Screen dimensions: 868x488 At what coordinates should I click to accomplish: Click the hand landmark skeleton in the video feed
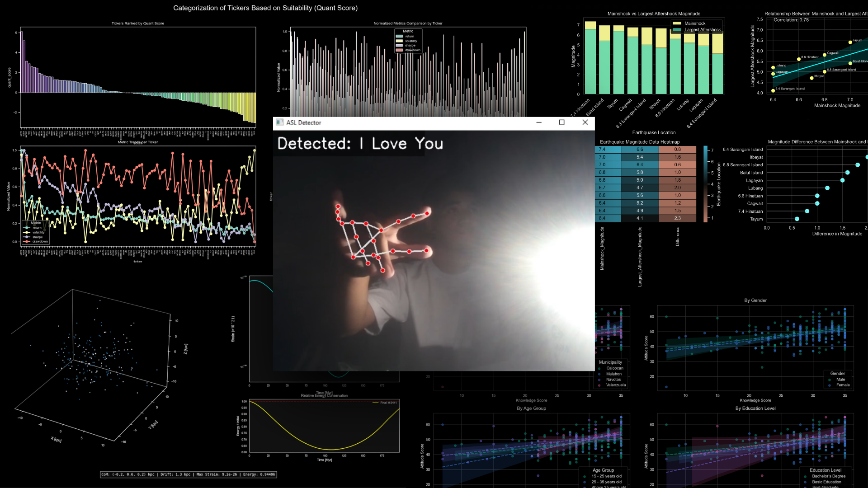(x=382, y=238)
